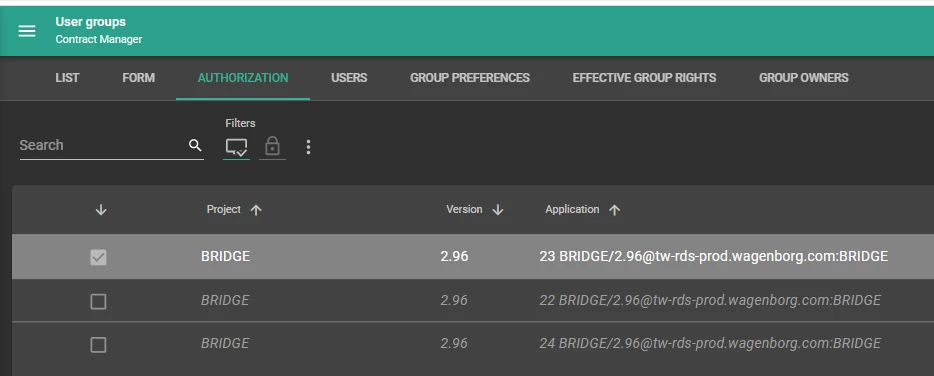Open the three-dot more options menu
Image resolution: width=934 pixels, height=376 pixels.
click(308, 147)
